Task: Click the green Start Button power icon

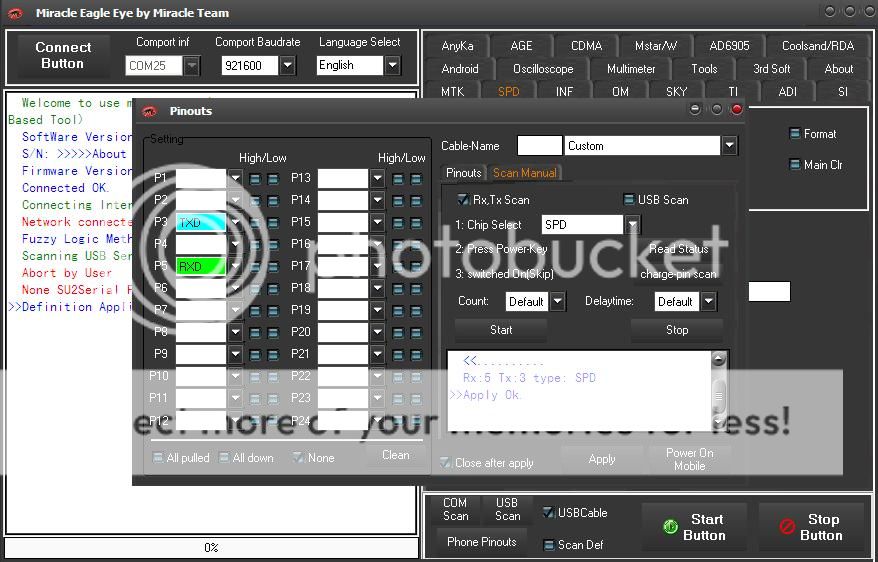Action: 670,527
